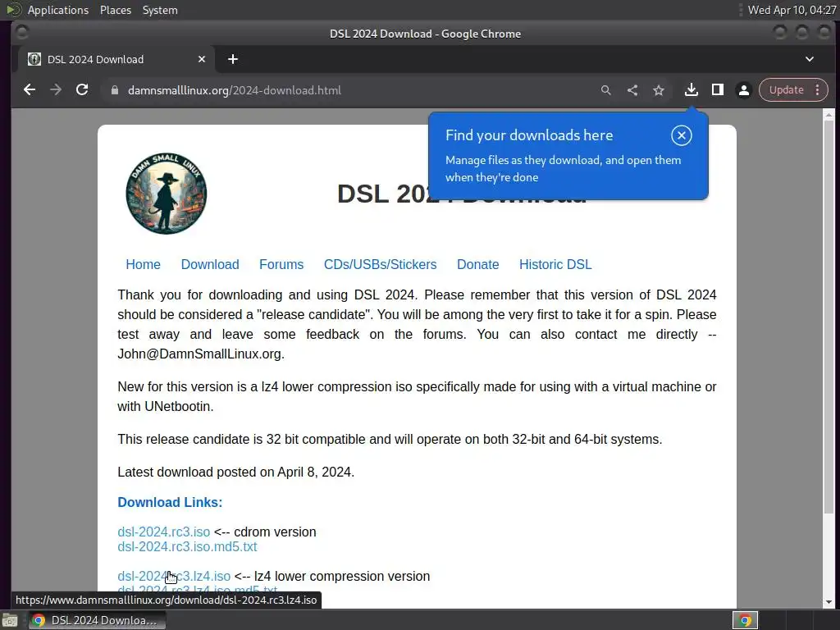The width and height of the screenshot is (840, 630).
Task: Click the forward navigation arrow
Action: tap(56, 90)
